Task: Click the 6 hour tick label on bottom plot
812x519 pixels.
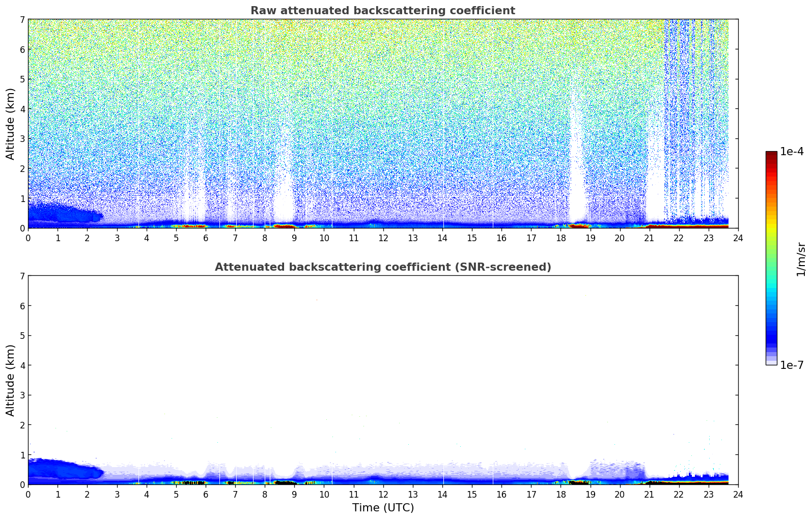Action: tap(206, 495)
